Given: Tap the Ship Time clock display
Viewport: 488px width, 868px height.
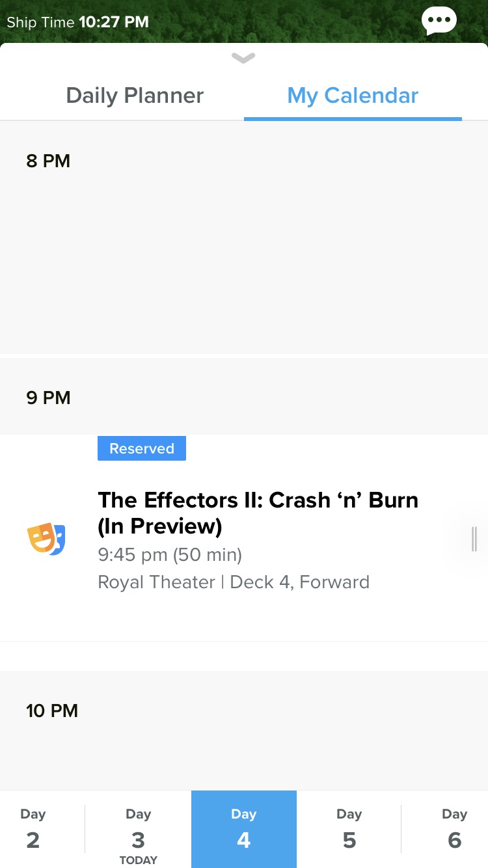Looking at the screenshot, I should tap(78, 22).
